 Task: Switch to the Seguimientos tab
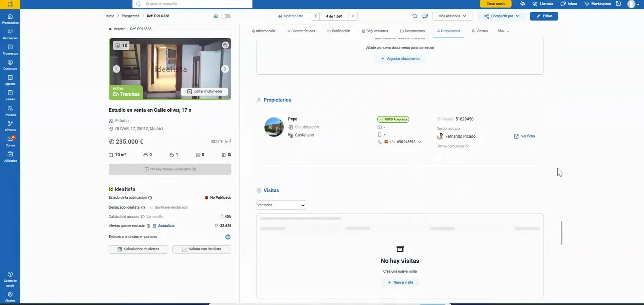point(375,31)
